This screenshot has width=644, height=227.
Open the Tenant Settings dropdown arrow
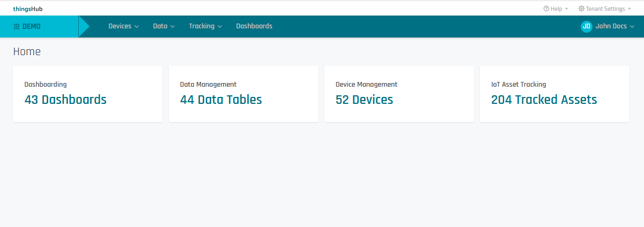pyautogui.click(x=630, y=9)
